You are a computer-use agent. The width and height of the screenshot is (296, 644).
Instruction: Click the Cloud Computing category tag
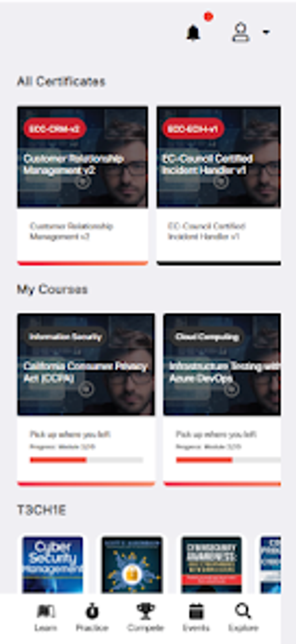pyautogui.click(x=207, y=337)
